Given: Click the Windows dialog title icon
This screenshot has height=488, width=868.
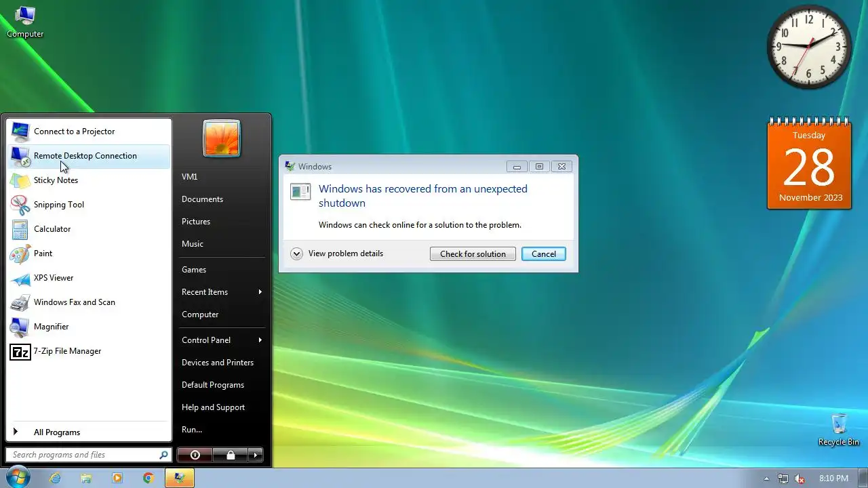Looking at the screenshot, I should pos(290,166).
